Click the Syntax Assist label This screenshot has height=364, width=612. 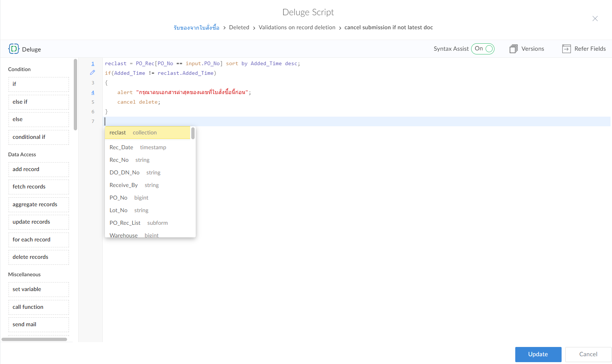tap(451, 49)
